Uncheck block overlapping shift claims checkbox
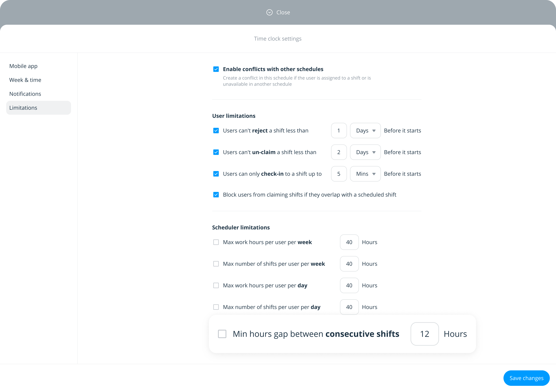 [216, 194]
